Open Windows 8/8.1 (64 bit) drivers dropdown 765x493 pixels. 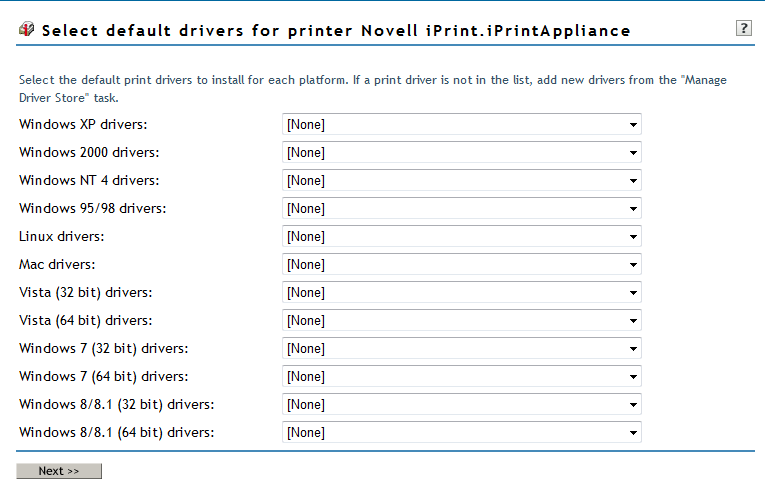point(461,433)
